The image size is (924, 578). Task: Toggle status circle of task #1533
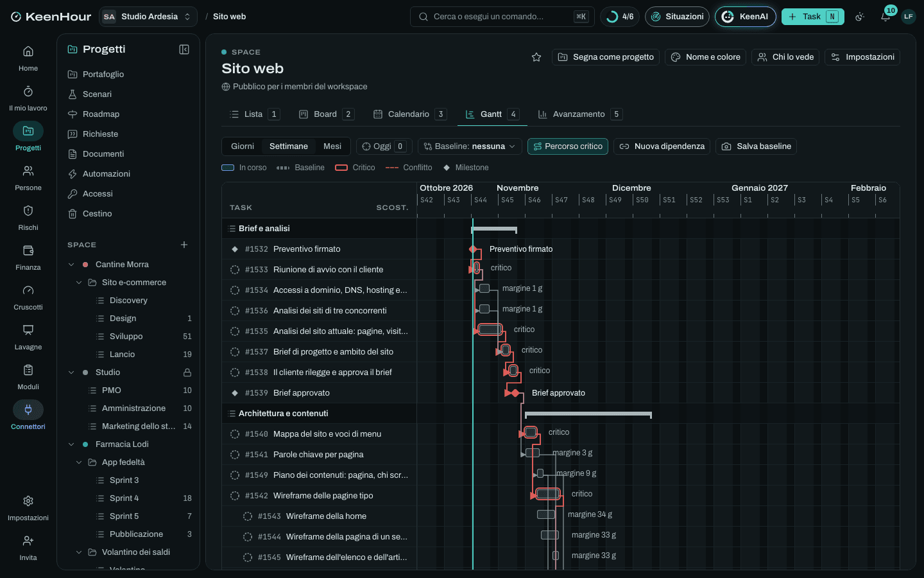click(x=235, y=270)
